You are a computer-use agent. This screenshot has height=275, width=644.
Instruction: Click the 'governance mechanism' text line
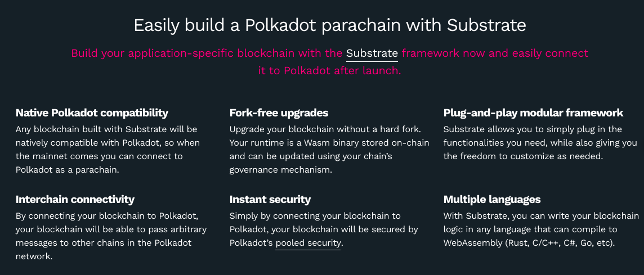(280, 169)
